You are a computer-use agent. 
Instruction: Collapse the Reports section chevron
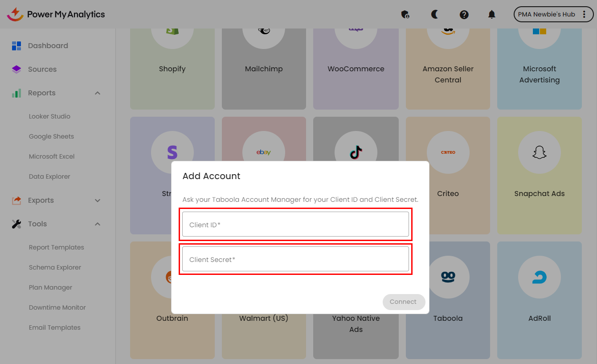click(x=98, y=93)
